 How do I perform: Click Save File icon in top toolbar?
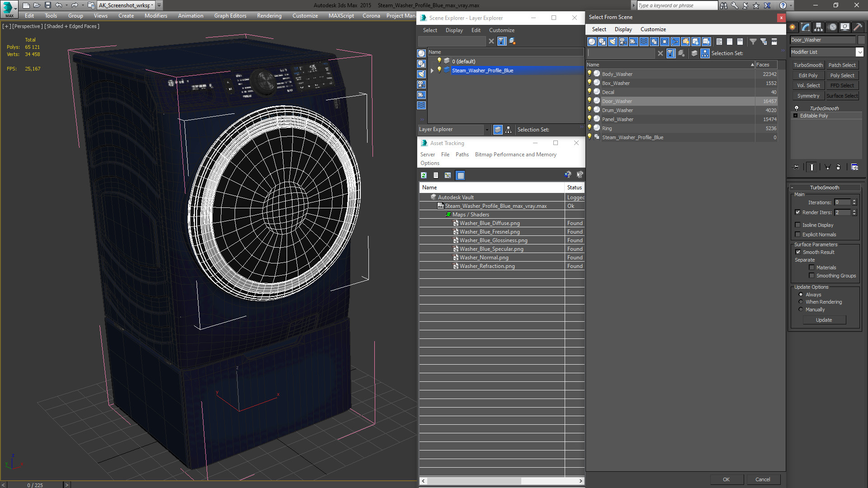pyautogui.click(x=47, y=5)
